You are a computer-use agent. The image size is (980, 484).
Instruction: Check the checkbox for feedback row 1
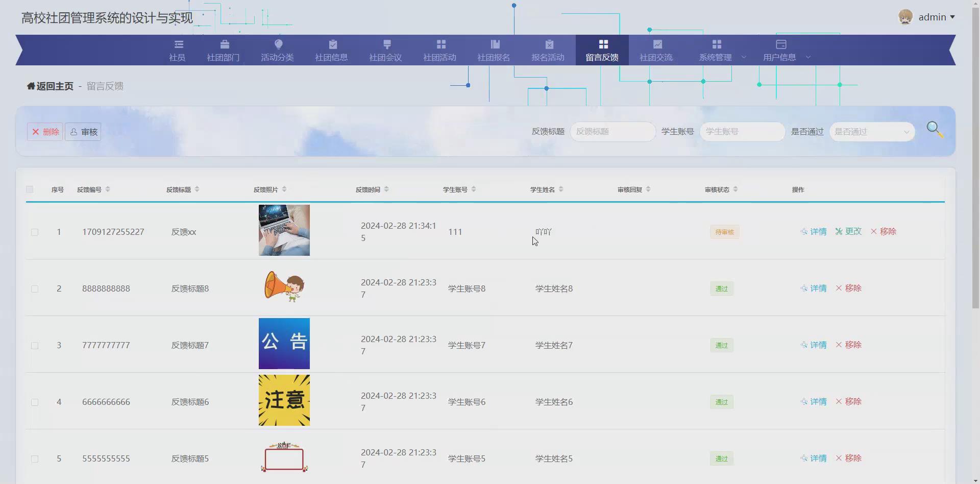click(x=35, y=232)
